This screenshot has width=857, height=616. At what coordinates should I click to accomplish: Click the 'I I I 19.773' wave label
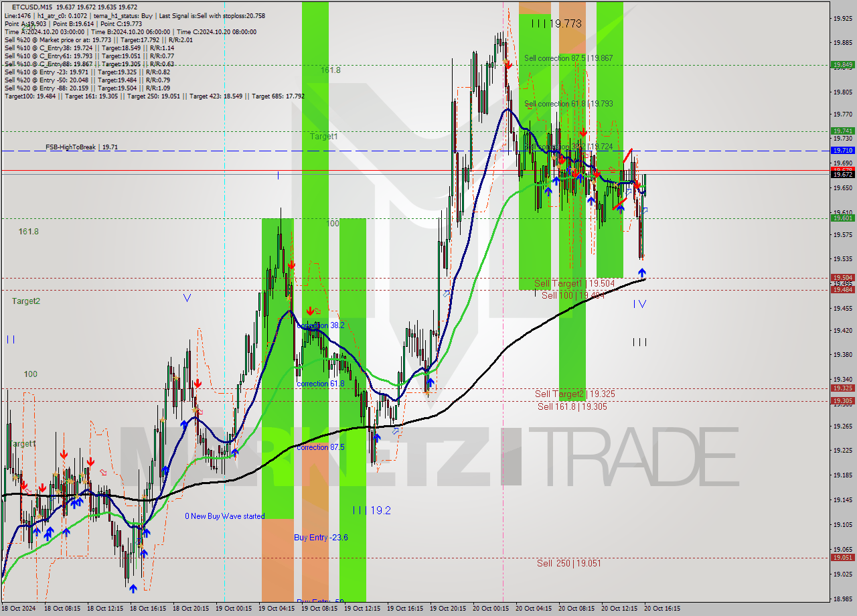point(556,23)
